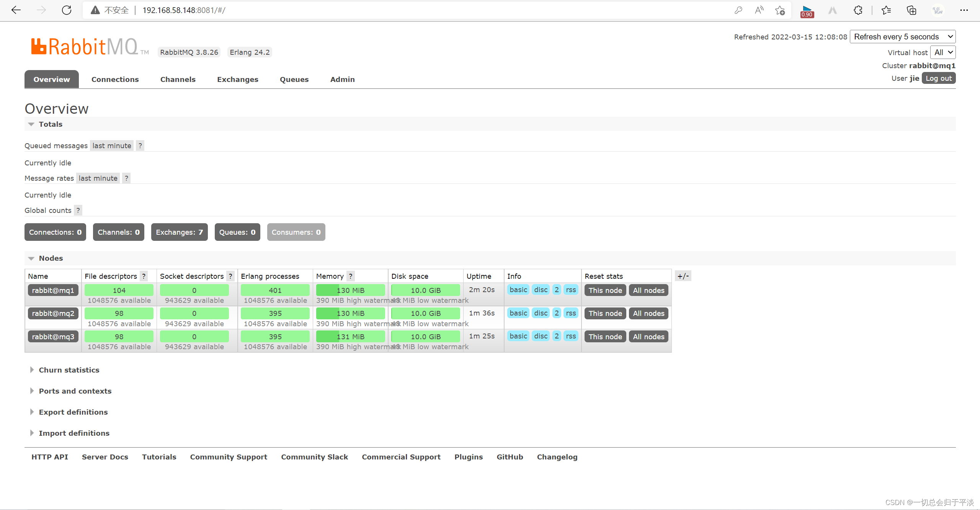The width and height of the screenshot is (980, 510).
Task: Click the read aloud icon
Action: point(759,10)
